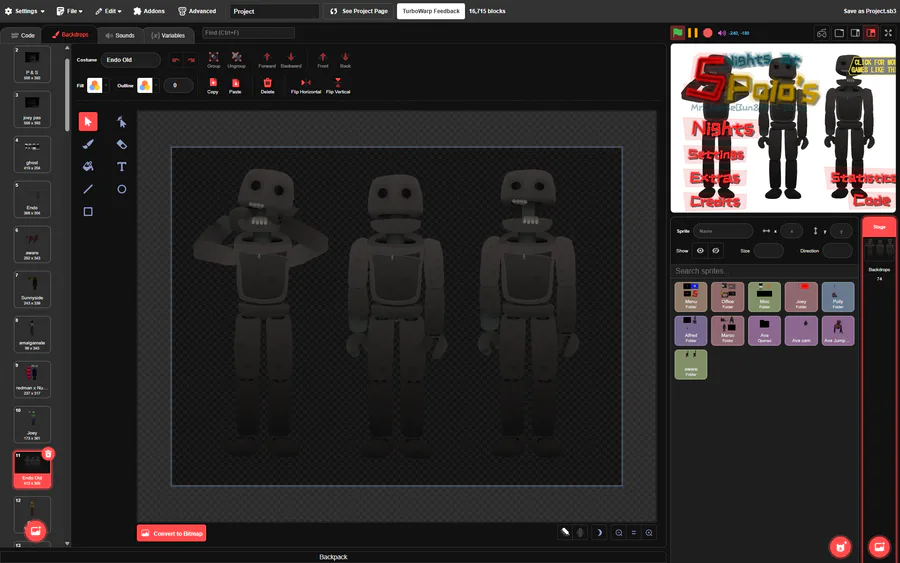Click Flip Horizontal

tap(306, 86)
